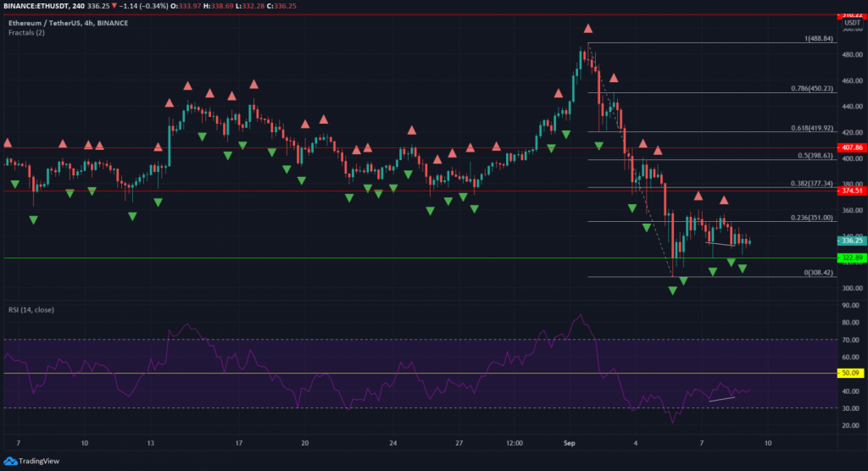Open the RSI (14, close) indicator legend
Image resolution: width=868 pixels, height=471 pixels.
pos(31,309)
